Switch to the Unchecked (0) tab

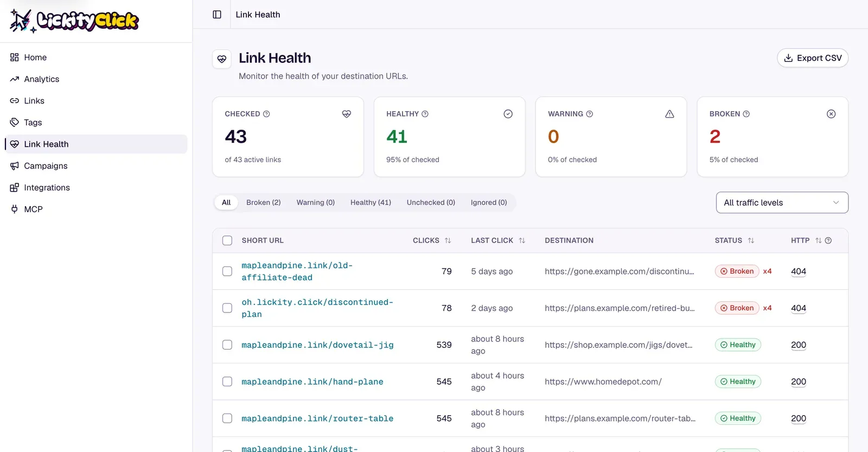click(431, 202)
